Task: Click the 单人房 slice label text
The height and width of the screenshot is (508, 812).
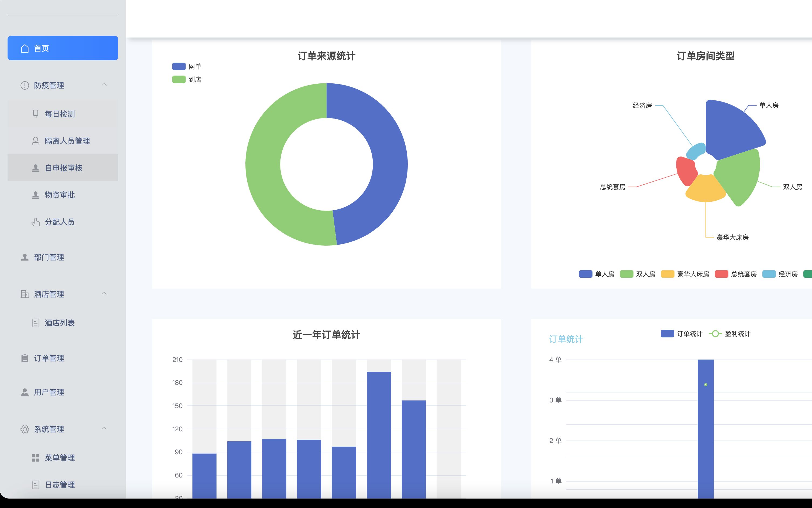Action: point(769,106)
